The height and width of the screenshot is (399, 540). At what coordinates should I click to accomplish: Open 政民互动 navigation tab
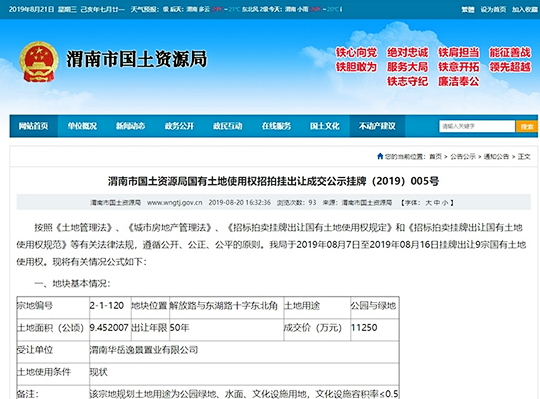coord(228,126)
